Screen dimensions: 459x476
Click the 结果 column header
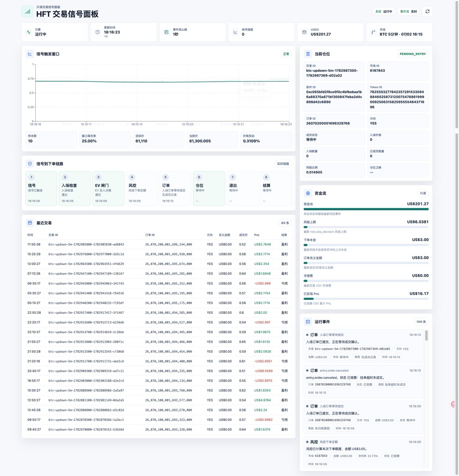tap(284, 235)
